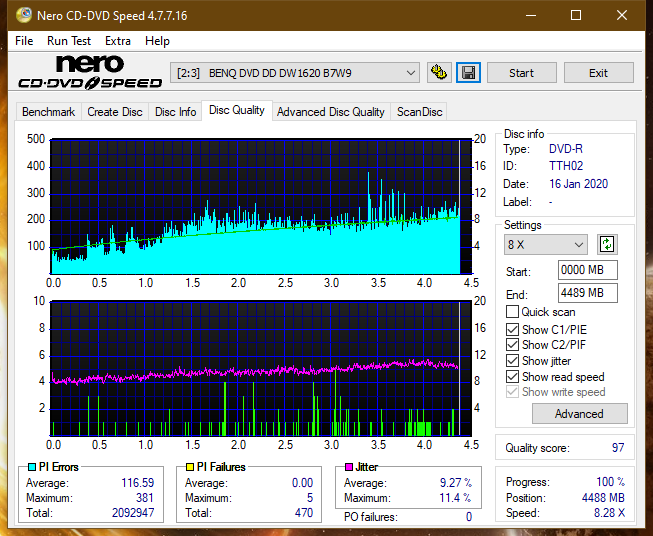Viewport: 653px width, 536px height.
Task: Click PI Errors Maximum value 381
Action: pos(145,498)
